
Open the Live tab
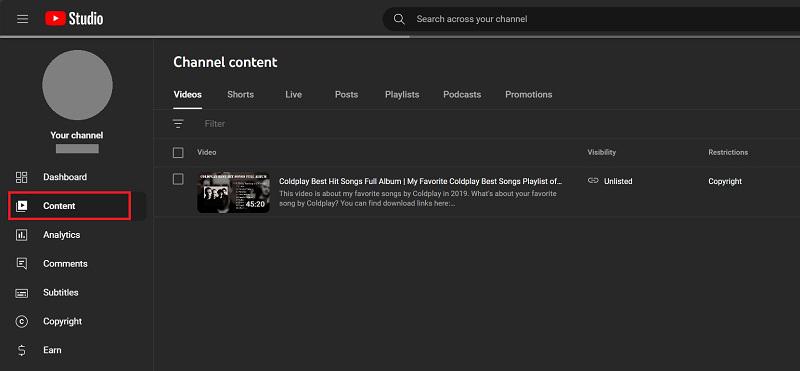[x=293, y=95]
